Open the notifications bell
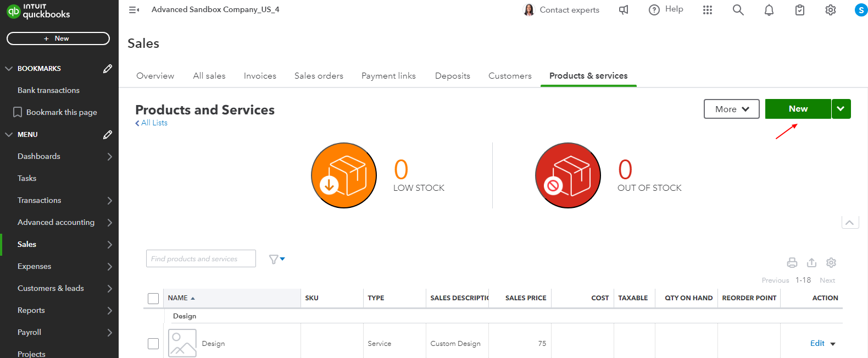The height and width of the screenshot is (358, 868). coord(769,10)
